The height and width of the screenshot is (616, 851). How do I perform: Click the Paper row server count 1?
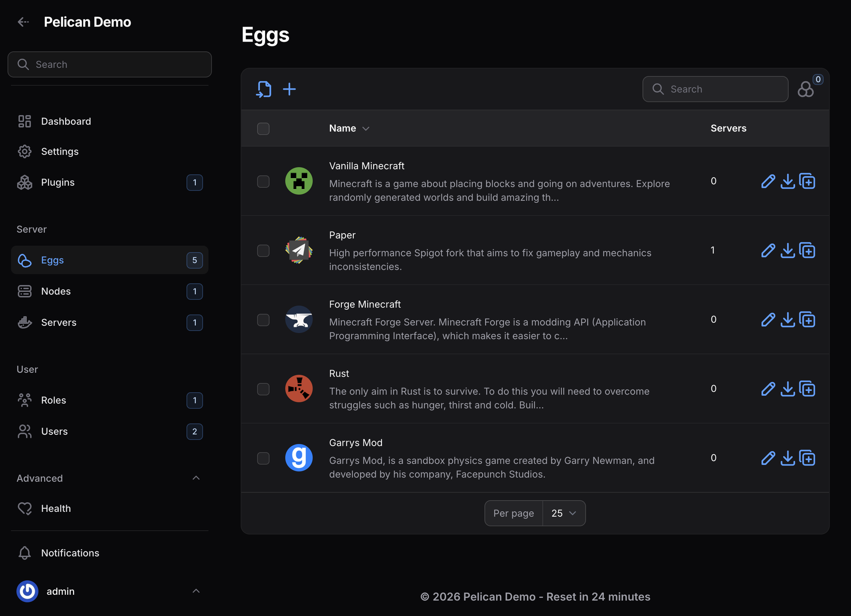[x=713, y=250]
